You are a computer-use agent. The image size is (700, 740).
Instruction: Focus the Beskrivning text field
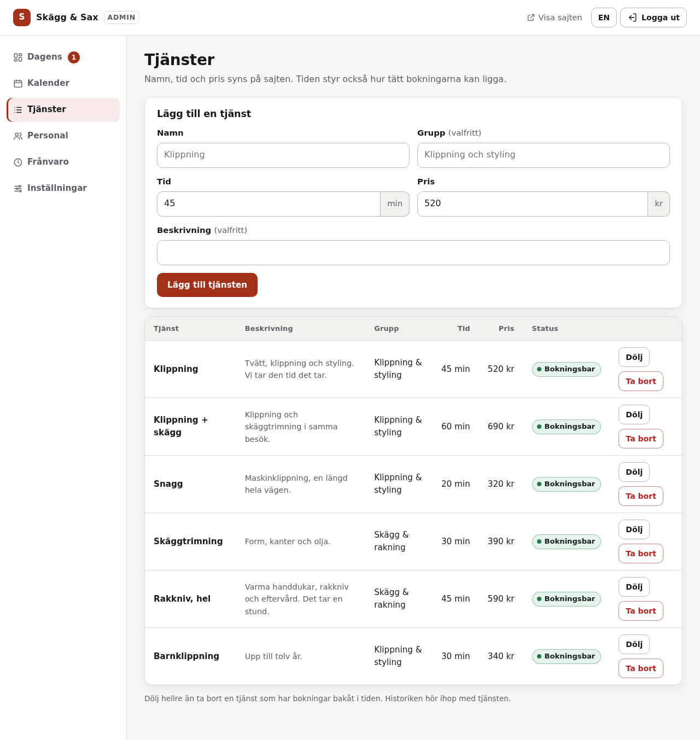click(413, 253)
